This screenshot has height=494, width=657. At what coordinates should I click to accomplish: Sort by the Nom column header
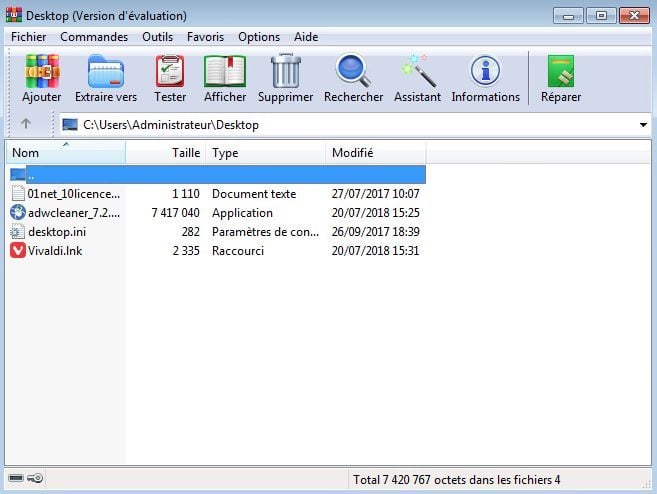pyautogui.click(x=66, y=153)
